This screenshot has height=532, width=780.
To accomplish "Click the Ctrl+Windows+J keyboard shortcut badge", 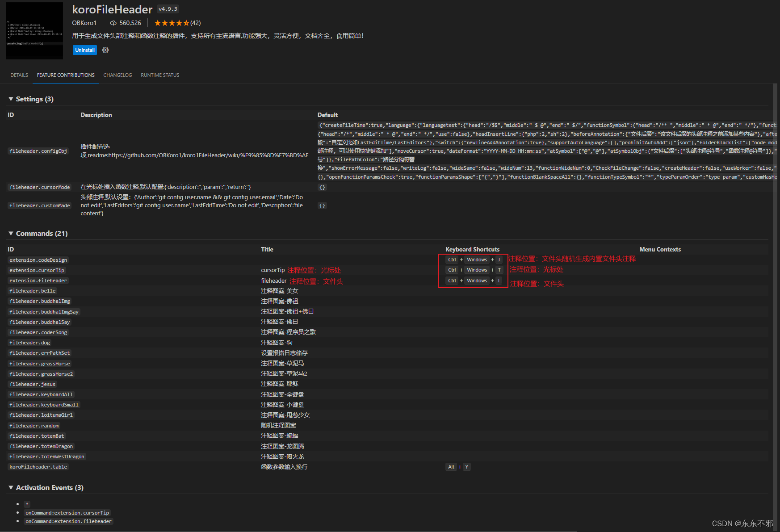I will pos(474,259).
